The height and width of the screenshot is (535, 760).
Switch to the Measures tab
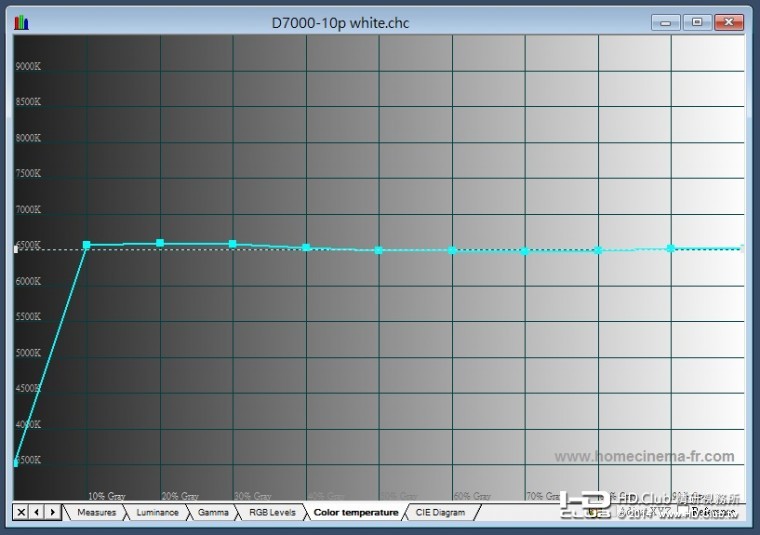(x=96, y=512)
